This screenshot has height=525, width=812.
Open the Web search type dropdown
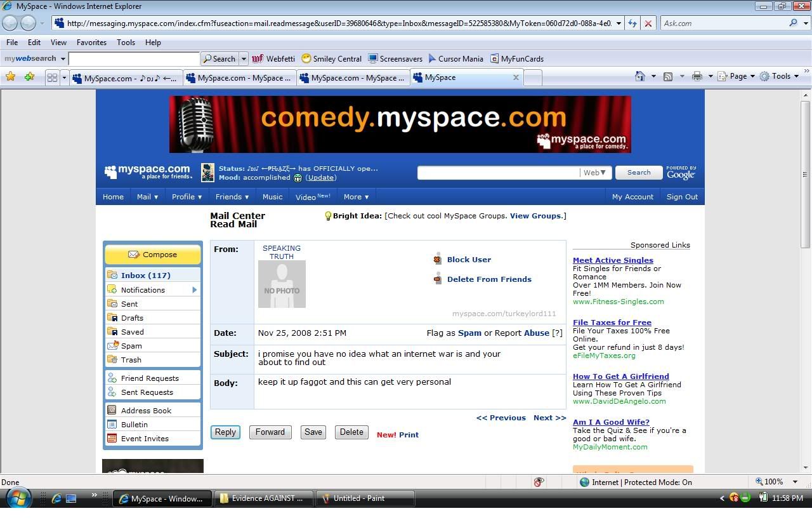click(x=594, y=173)
